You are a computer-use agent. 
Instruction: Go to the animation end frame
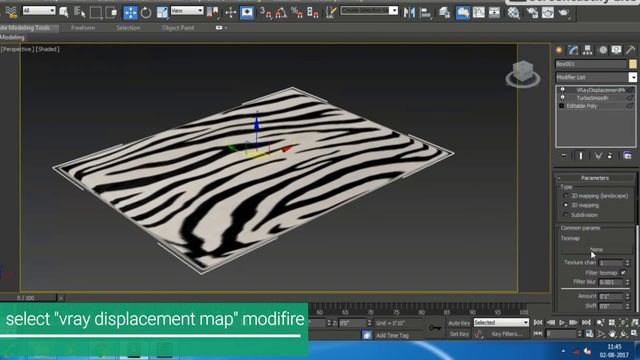pyautogui.click(x=586, y=323)
